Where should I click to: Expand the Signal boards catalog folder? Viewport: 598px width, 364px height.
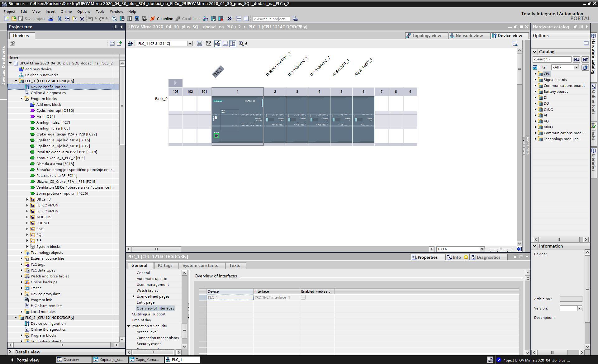(535, 80)
